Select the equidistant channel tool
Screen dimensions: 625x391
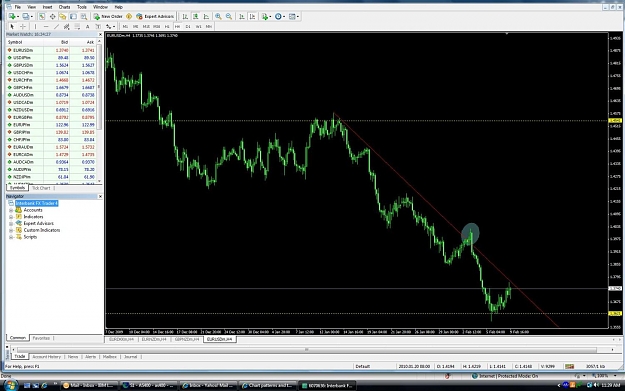click(67, 27)
